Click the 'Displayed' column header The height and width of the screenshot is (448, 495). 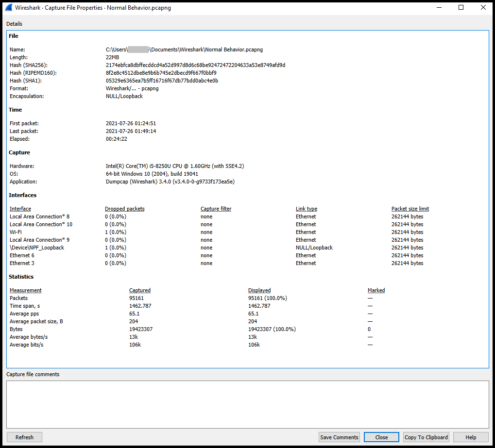point(259,290)
